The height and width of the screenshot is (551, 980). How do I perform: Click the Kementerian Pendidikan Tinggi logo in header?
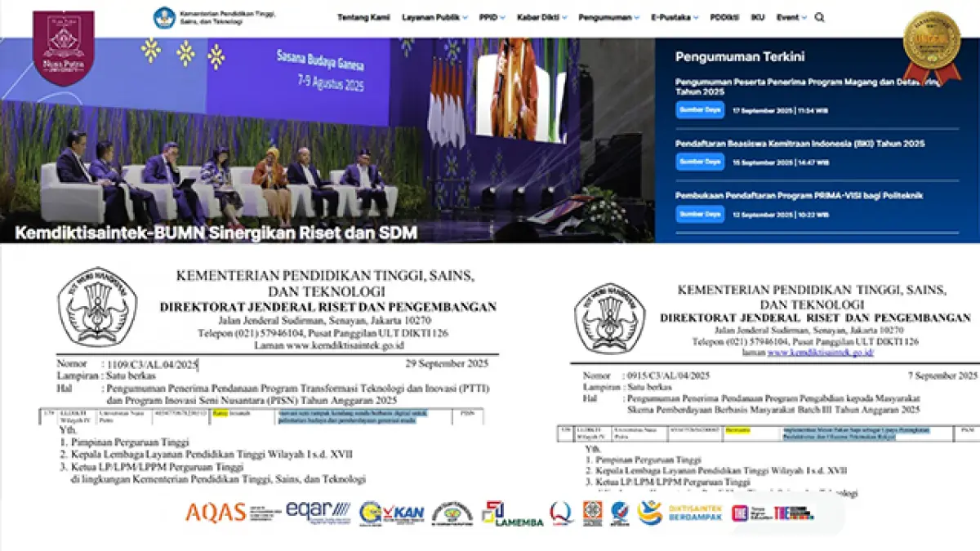click(216, 17)
